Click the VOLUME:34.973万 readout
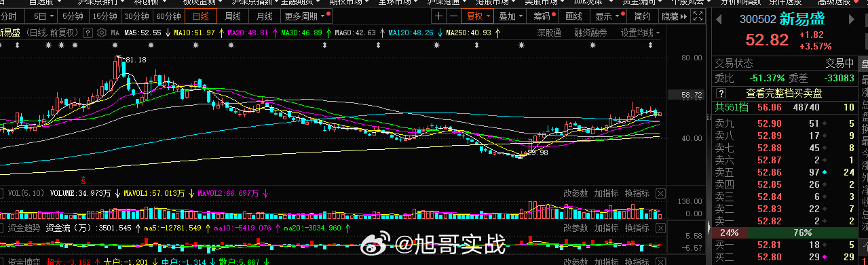This screenshot has height=265, width=868. tap(79, 194)
